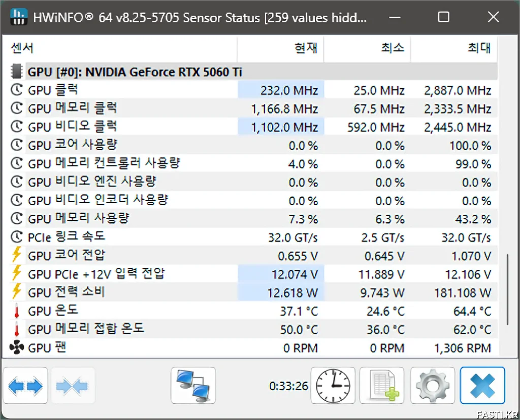Select the GPU 코어 전압 label
The width and height of the screenshot is (520, 420).
pyautogui.click(x=67, y=255)
